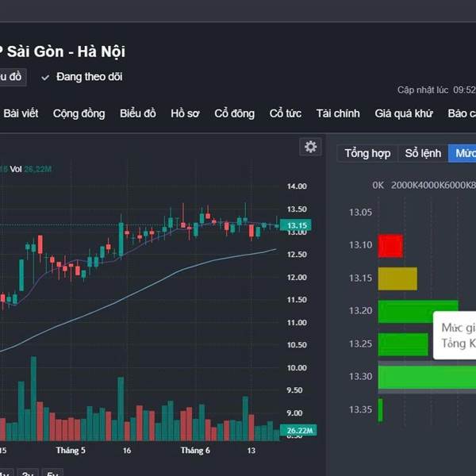Open the Tài chính tab

point(338,113)
